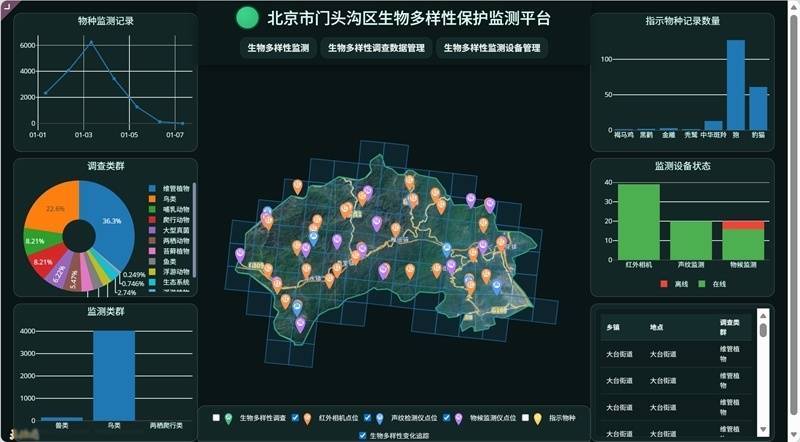Viewport: 800px width, 442px height.
Task: Click the 离线 red legend marker
Action: (663, 284)
